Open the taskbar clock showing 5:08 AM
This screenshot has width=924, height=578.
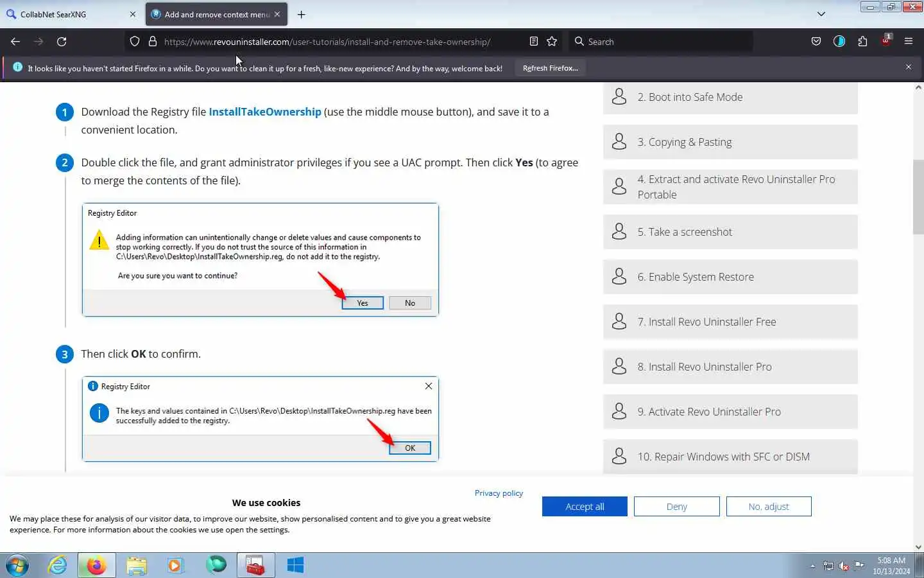(891, 566)
